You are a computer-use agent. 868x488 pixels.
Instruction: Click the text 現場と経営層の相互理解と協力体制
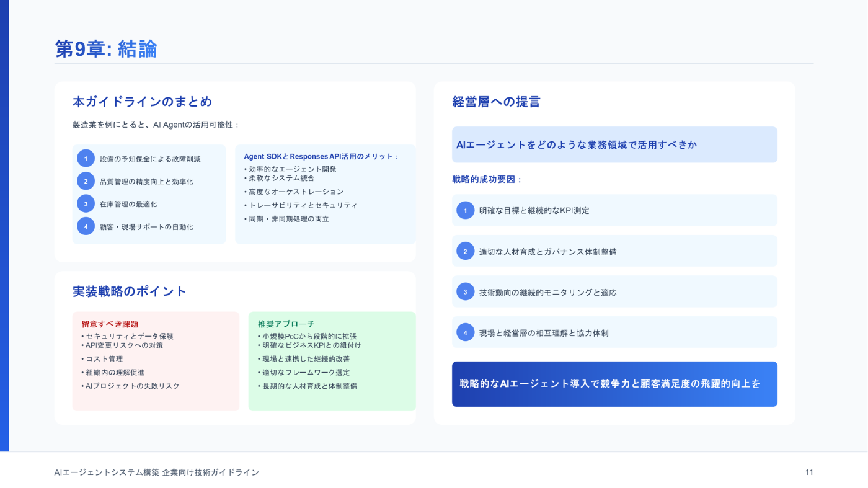tap(544, 333)
